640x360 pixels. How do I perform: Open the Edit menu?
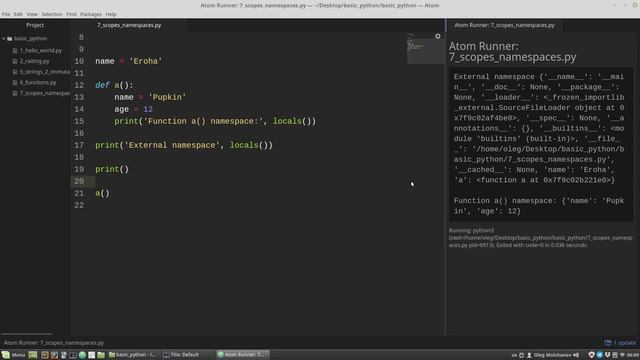click(x=18, y=14)
